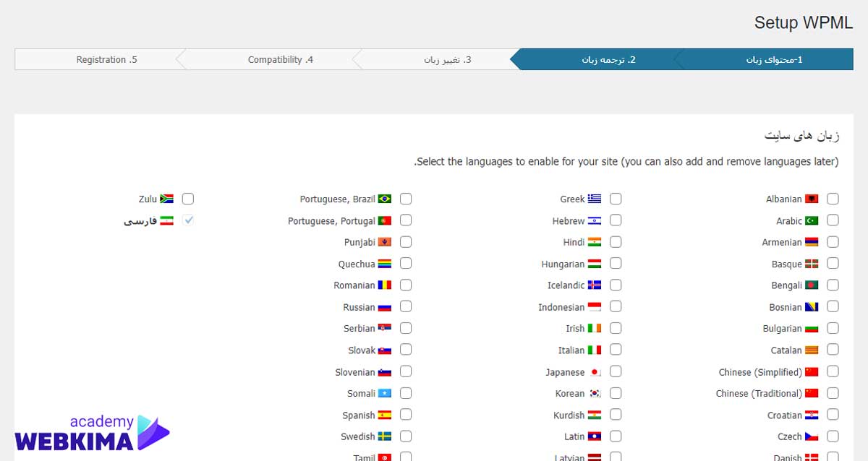The image size is (868, 461).
Task: Check the Italian language box
Action: tap(616, 350)
